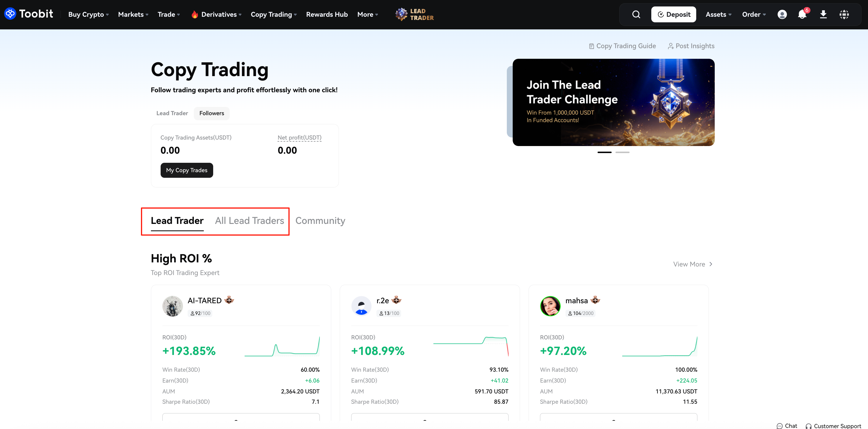The image size is (868, 429).
Task: Expand the Order dropdown
Action: (754, 14)
